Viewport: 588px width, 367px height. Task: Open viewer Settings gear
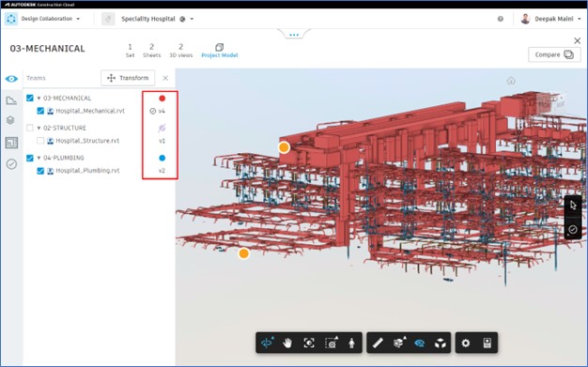[x=465, y=343]
